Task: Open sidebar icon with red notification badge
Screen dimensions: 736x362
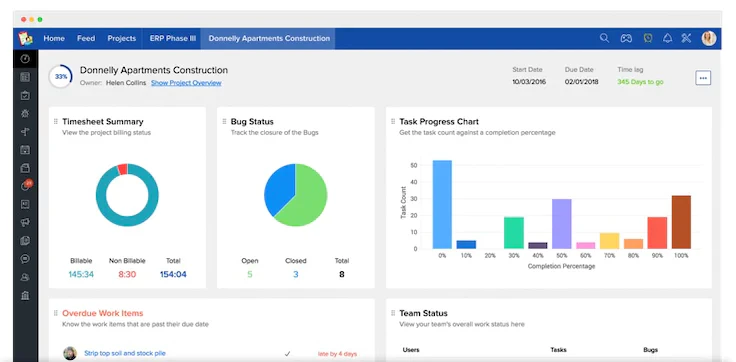Action: point(26,186)
